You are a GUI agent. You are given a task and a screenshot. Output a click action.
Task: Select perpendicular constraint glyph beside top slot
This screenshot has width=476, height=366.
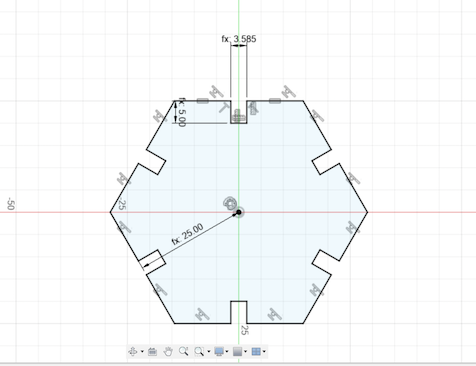224,108
